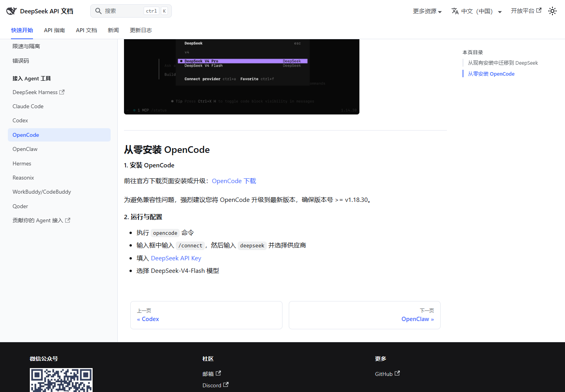565x392 pixels.
Task: Click the WeChat QR code image
Action: pos(61,380)
